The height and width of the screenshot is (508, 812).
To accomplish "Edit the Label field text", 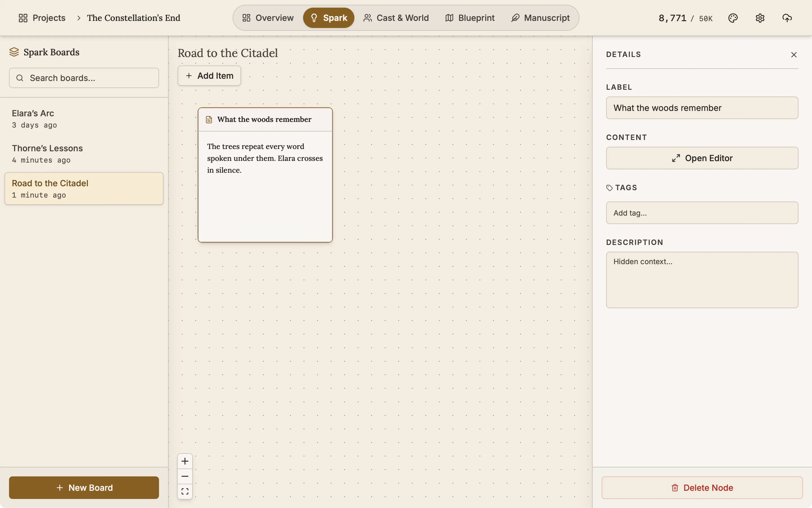I will [702, 108].
